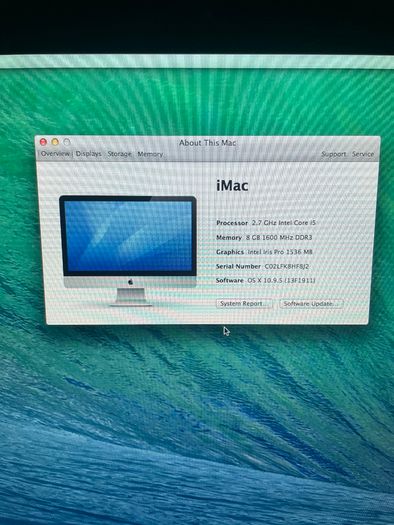This screenshot has height=525, width=394.
Task: Open the Support section
Action: coord(333,154)
